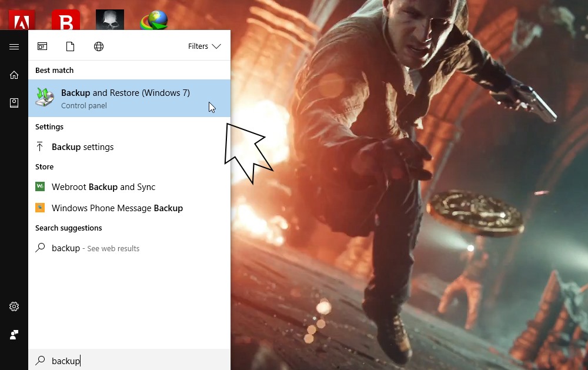Screen dimensions: 588x370
Task: Click the Settings section heading
Action: 49,127
